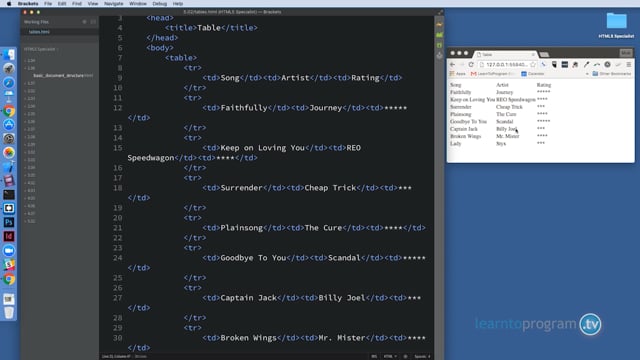Expand the 3.02 folder in the file tree

(30, 152)
